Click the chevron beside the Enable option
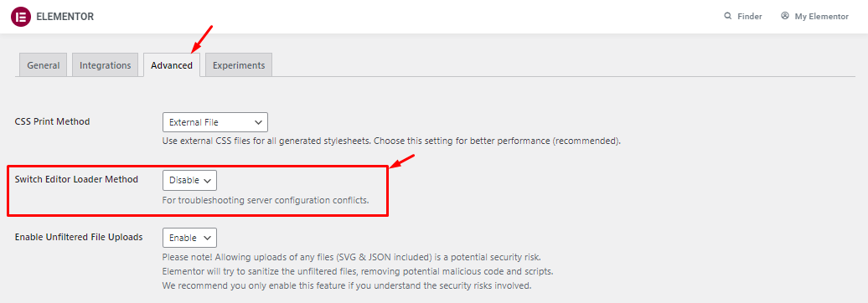 click(208, 238)
